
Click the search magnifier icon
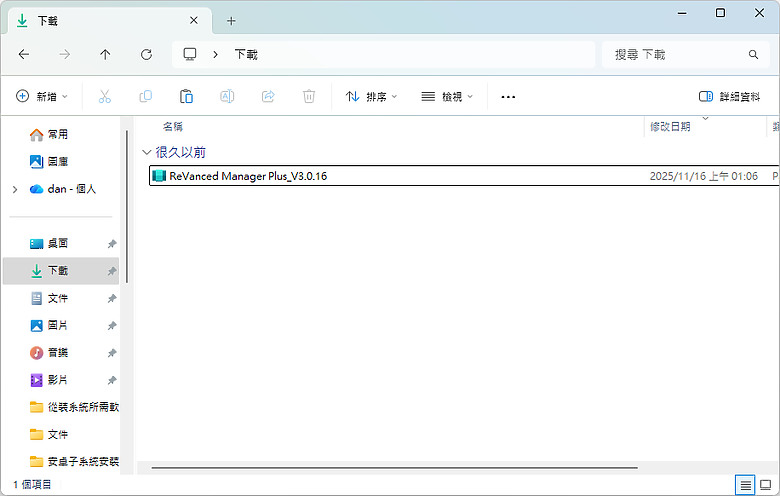(754, 54)
